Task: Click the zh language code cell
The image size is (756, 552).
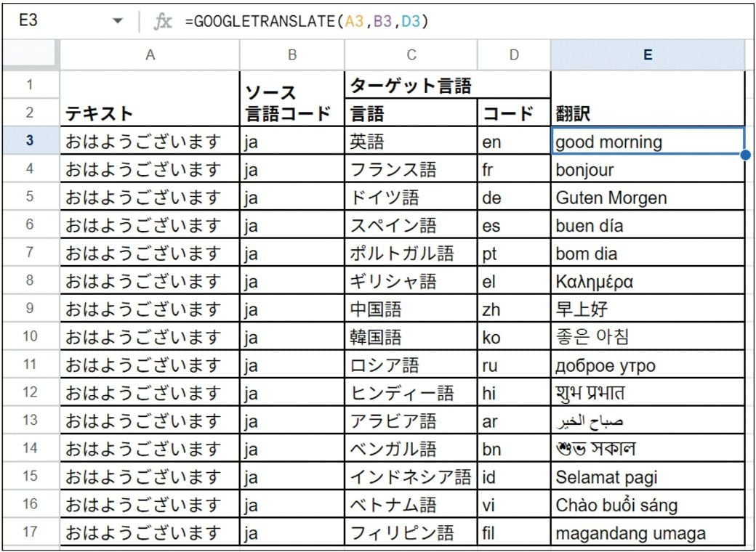Action: [514, 309]
